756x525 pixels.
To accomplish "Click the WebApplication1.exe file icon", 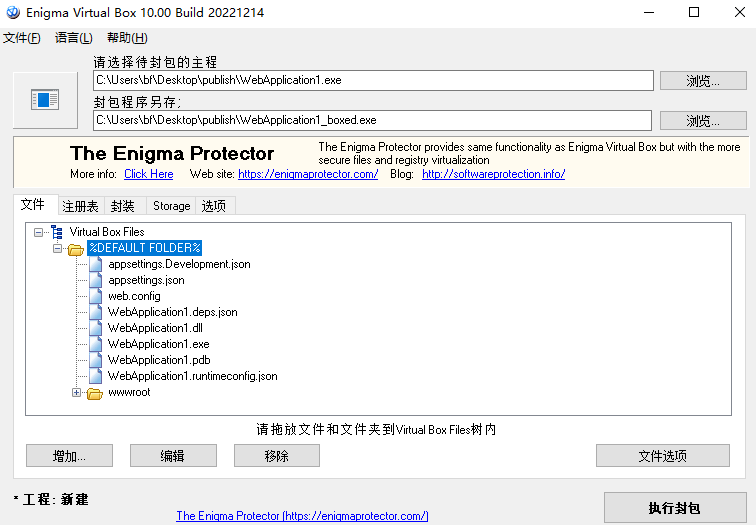I will click(96, 344).
